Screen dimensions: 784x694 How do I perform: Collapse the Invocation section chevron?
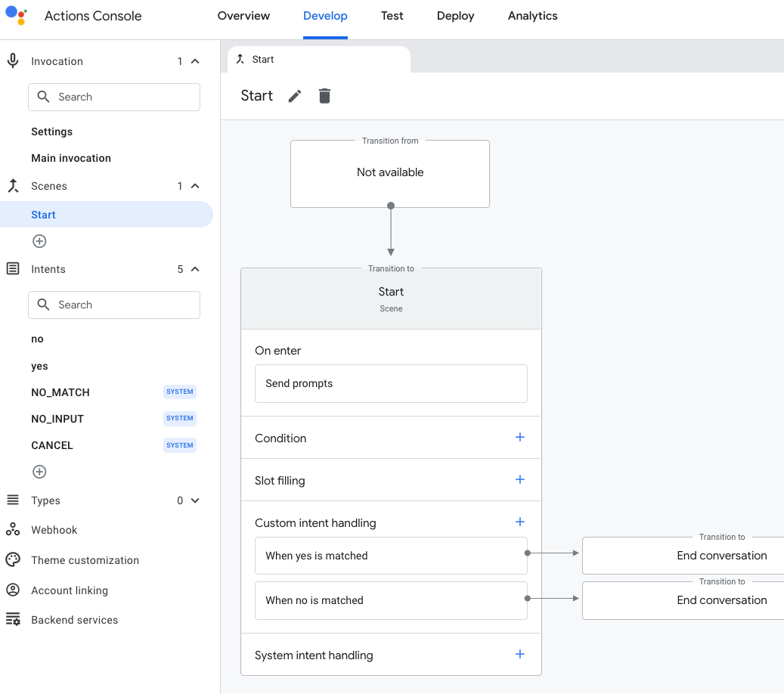coord(195,61)
